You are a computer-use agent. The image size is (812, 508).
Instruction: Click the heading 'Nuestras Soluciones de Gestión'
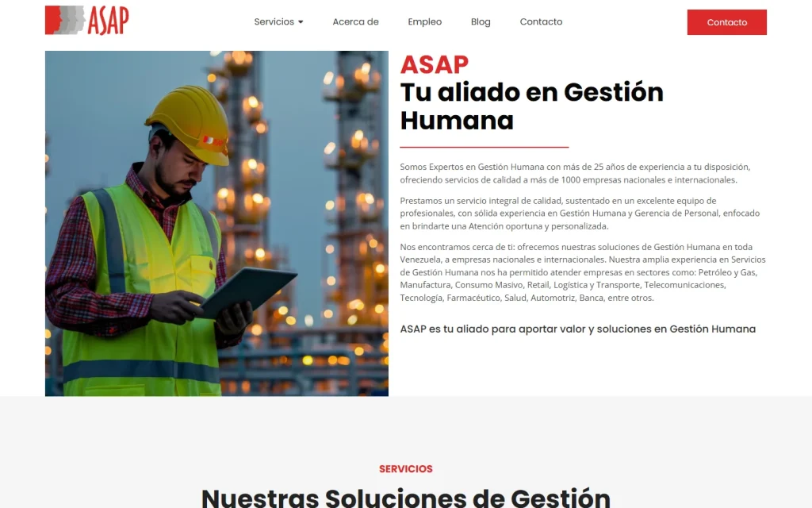click(406, 498)
